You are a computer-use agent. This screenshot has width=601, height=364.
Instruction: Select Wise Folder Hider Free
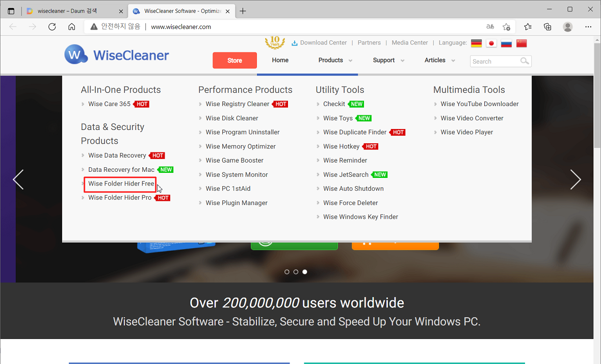pyautogui.click(x=121, y=184)
